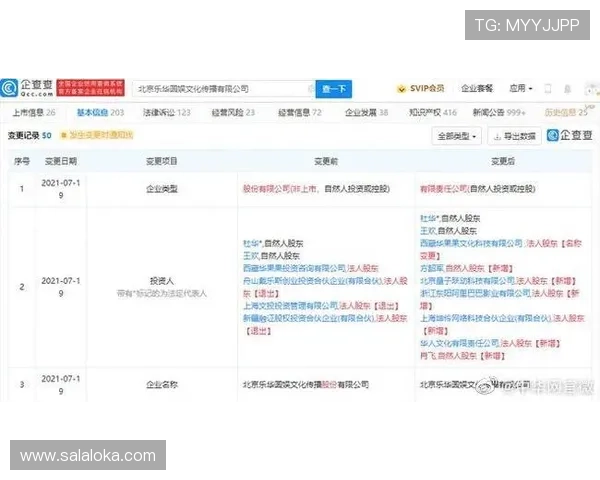Open 西藏华果果文化科技有限公司 link
The width and height of the screenshot is (600, 480).
pyautogui.click(x=471, y=243)
